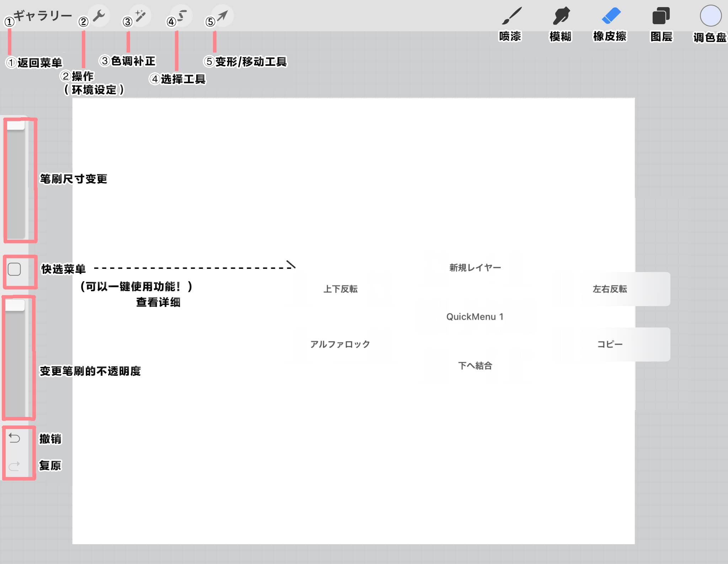Select the Brush paint tool
The image size is (728, 564).
(512, 16)
